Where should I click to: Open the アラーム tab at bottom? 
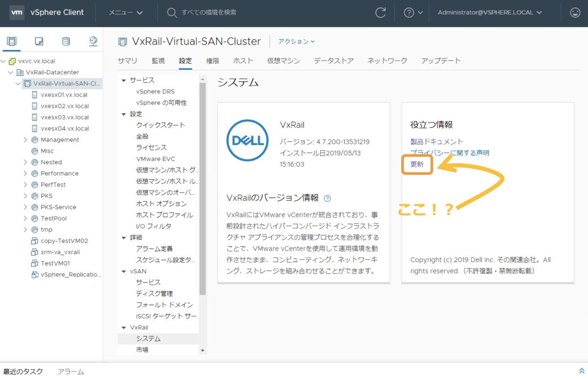[x=71, y=372]
